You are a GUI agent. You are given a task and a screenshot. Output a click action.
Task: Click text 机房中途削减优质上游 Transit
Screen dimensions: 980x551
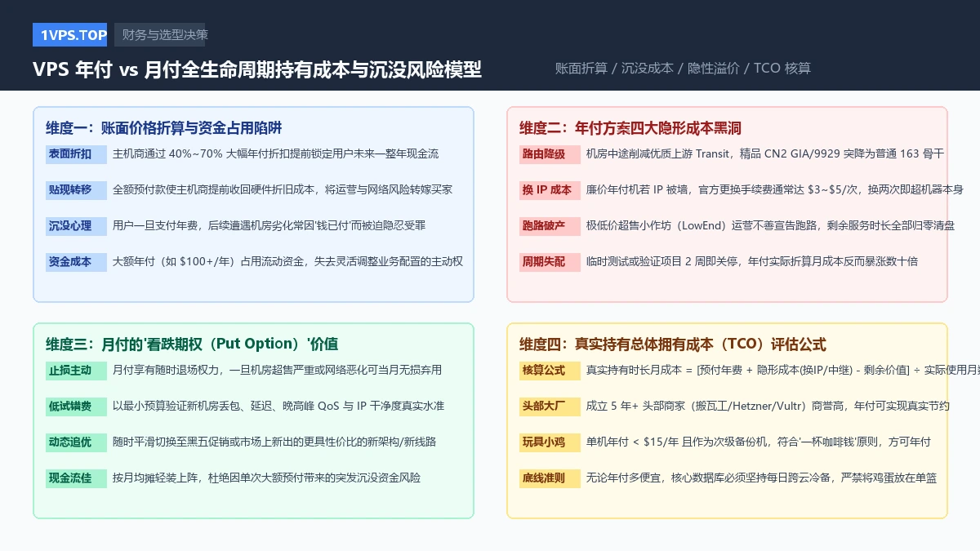point(660,153)
